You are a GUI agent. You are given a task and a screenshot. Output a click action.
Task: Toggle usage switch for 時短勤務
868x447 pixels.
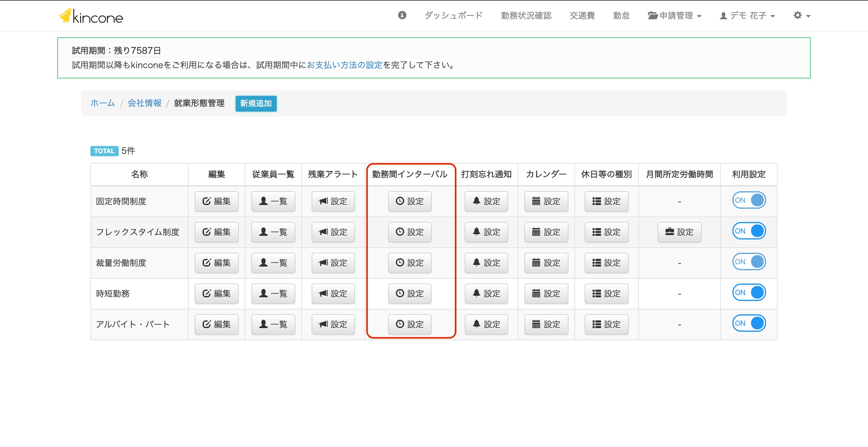pos(749,292)
